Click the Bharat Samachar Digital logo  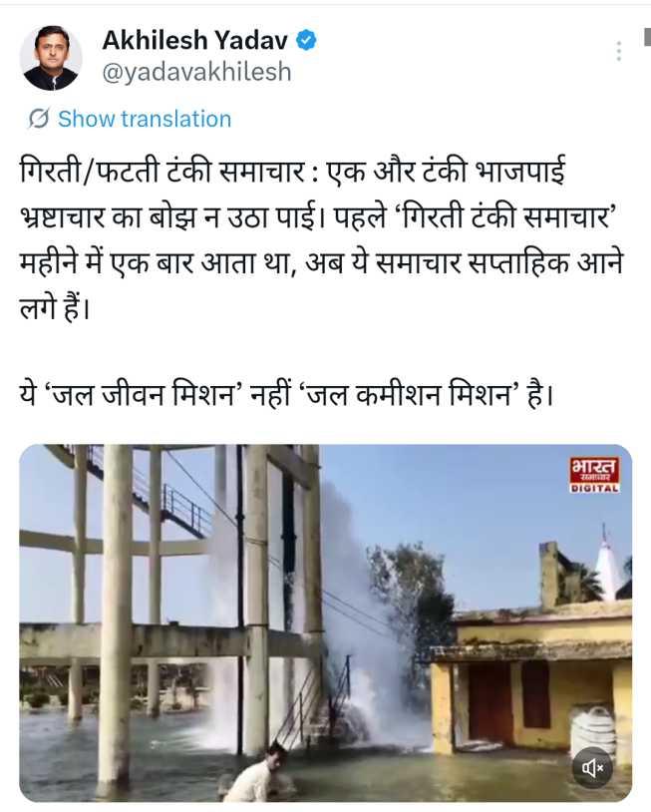pyautogui.click(x=594, y=475)
